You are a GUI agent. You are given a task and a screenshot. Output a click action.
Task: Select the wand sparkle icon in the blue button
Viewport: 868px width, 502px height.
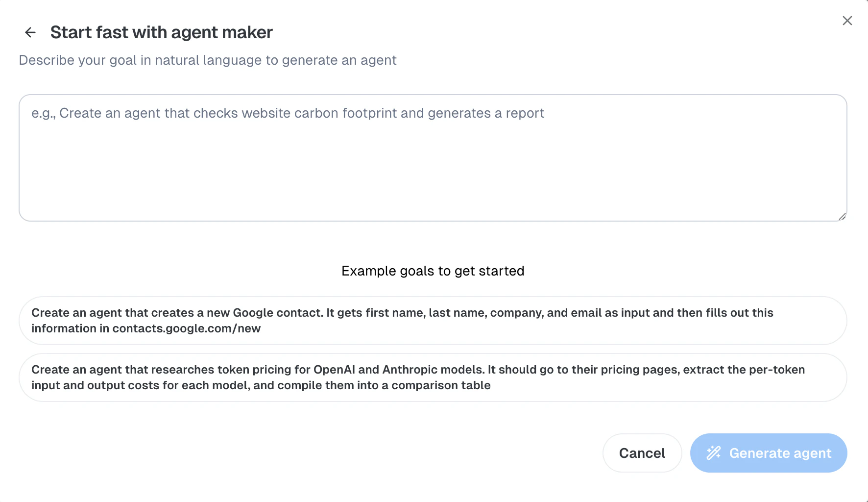point(713,453)
